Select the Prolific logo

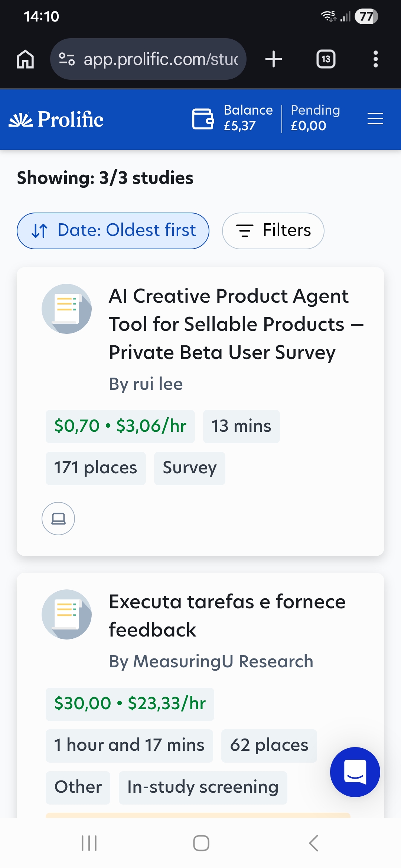[x=56, y=119]
